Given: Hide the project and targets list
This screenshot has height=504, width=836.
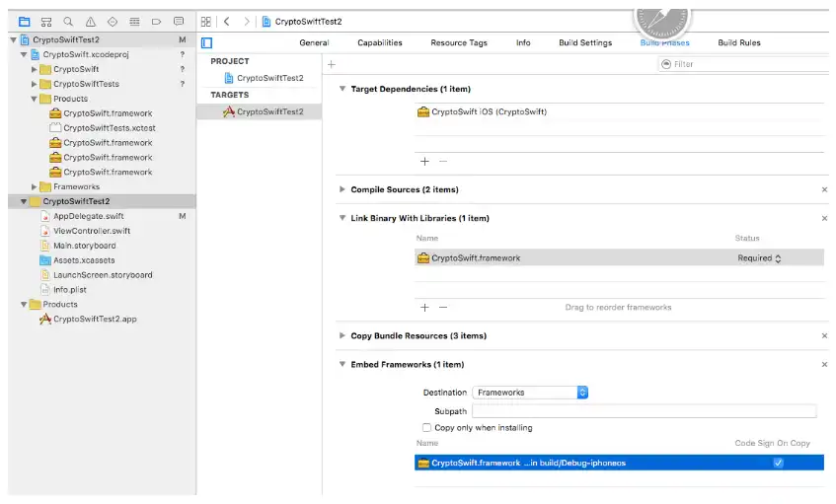Looking at the screenshot, I should point(207,42).
